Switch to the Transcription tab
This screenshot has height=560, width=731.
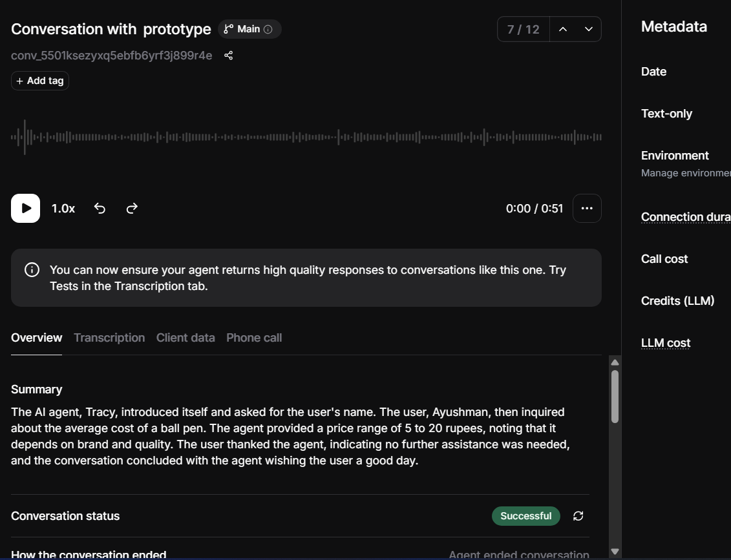pyautogui.click(x=109, y=338)
